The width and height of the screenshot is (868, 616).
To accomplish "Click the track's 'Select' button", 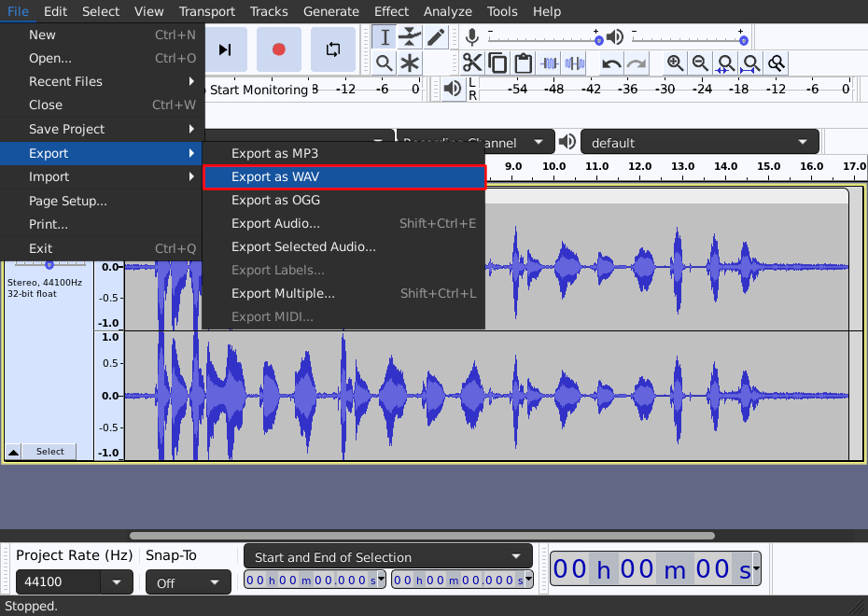I will click(x=49, y=452).
